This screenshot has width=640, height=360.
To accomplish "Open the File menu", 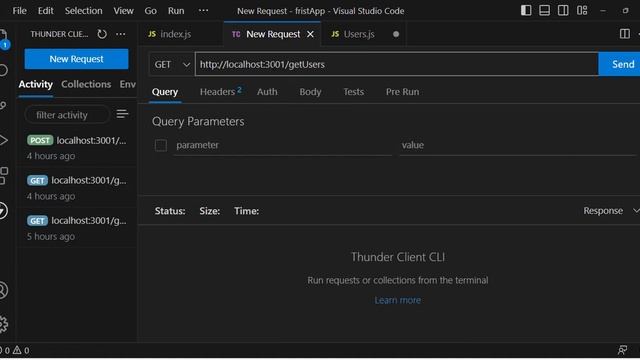I will (19, 11).
